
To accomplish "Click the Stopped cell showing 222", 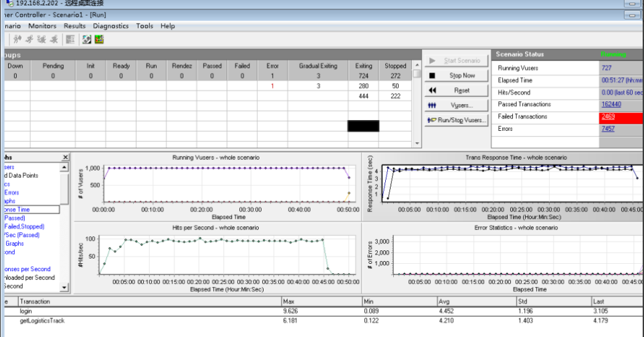I will point(395,96).
